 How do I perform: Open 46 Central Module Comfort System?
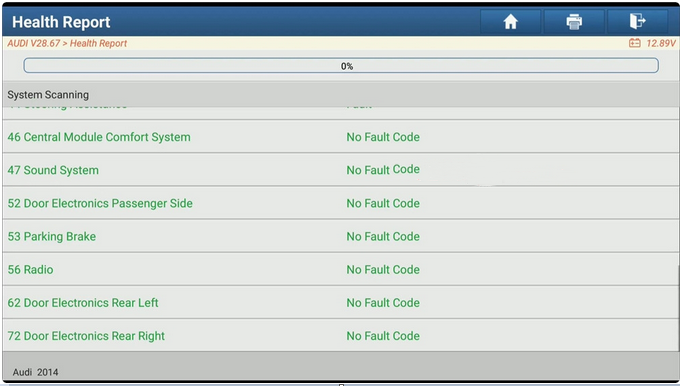point(340,137)
